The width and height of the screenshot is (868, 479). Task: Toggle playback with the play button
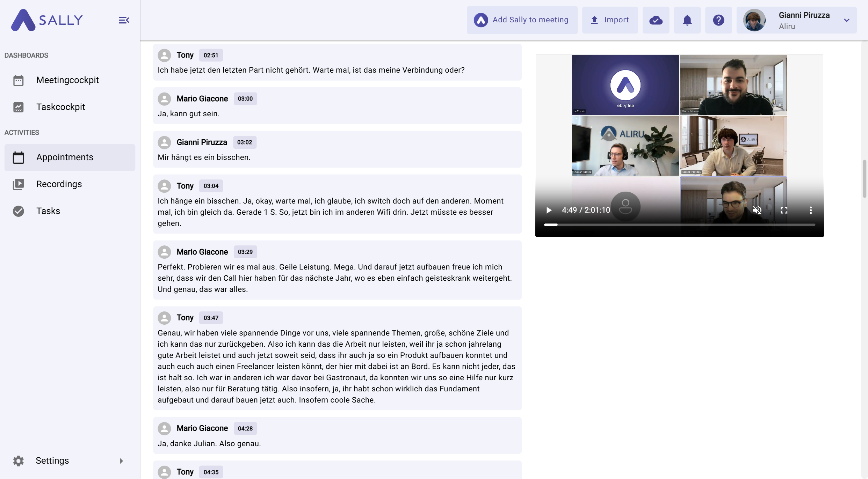click(549, 210)
